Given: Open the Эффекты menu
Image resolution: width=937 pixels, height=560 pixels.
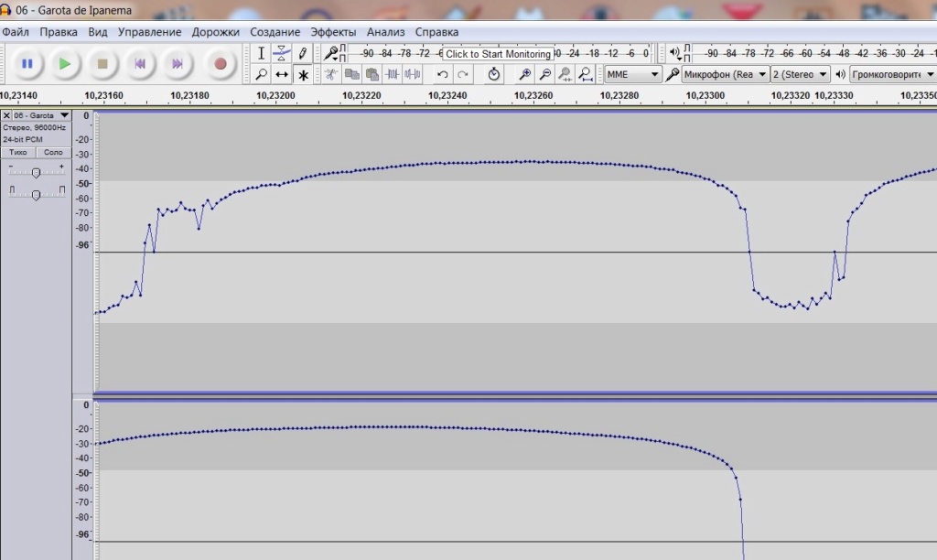Looking at the screenshot, I should (x=333, y=32).
